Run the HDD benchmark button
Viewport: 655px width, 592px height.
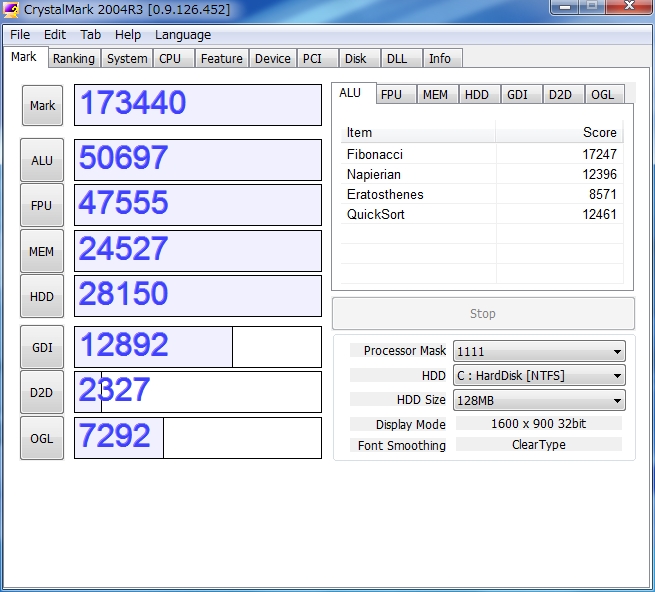coord(42,296)
